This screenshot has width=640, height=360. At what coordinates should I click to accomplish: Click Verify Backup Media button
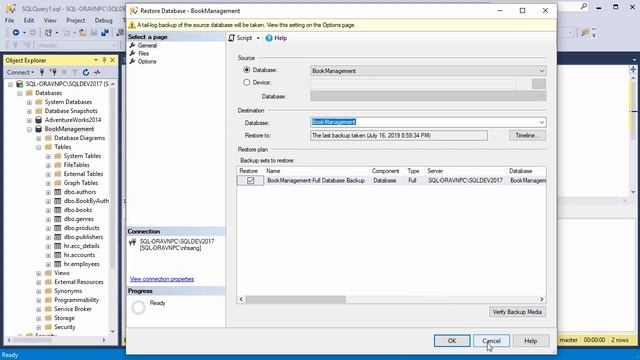(x=517, y=312)
